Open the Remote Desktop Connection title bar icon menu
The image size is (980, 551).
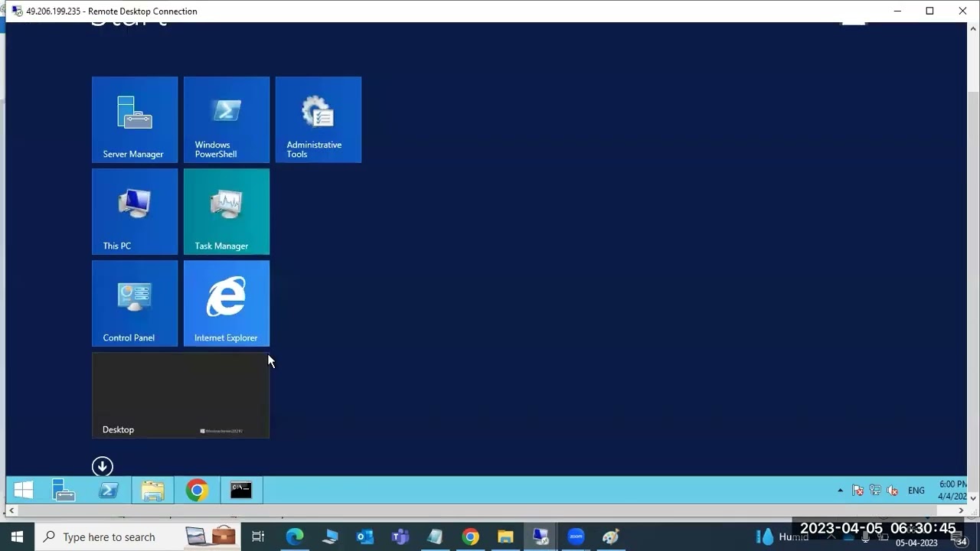coord(17,11)
